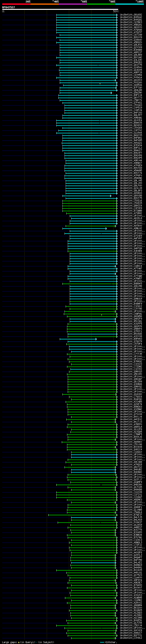
Task: Select label UniRef100_B3H4B8
Action: pos(131,50)
